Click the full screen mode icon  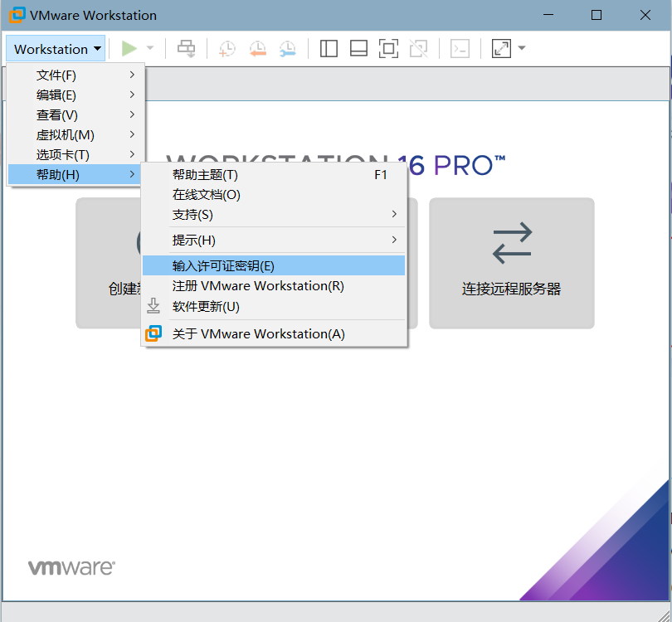(x=388, y=48)
